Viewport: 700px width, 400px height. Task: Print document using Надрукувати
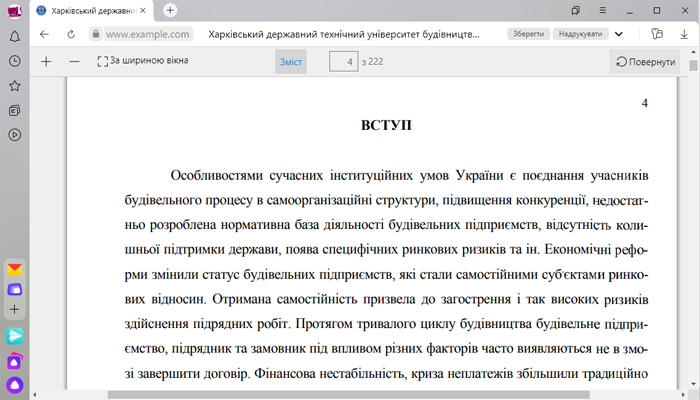[580, 34]
